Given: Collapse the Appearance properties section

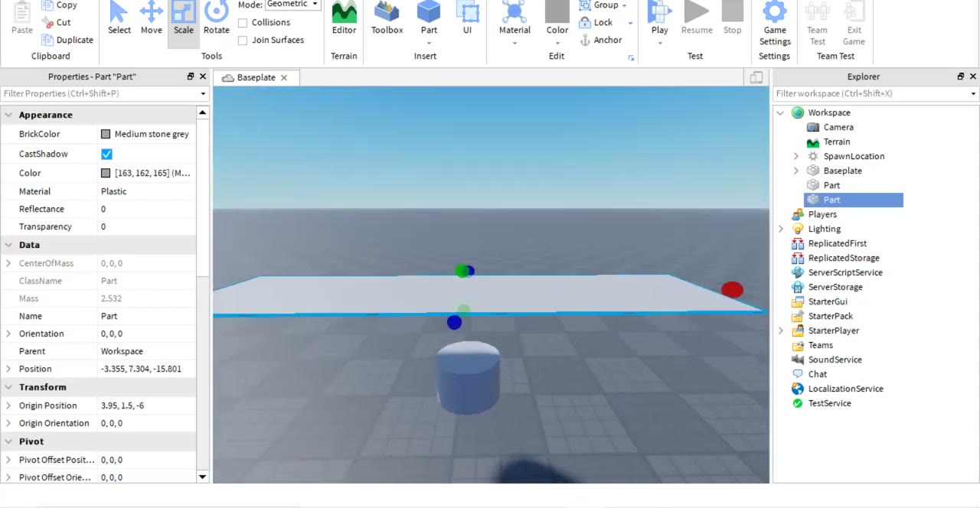Looking at the screenshot, I should 8,115.
